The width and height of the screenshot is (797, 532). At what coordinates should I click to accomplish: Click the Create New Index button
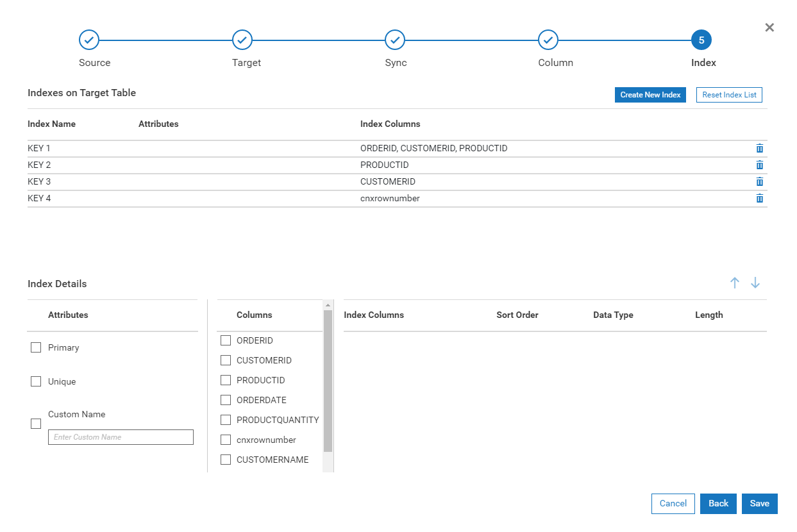pyautogui.click(x=650, y=95)
